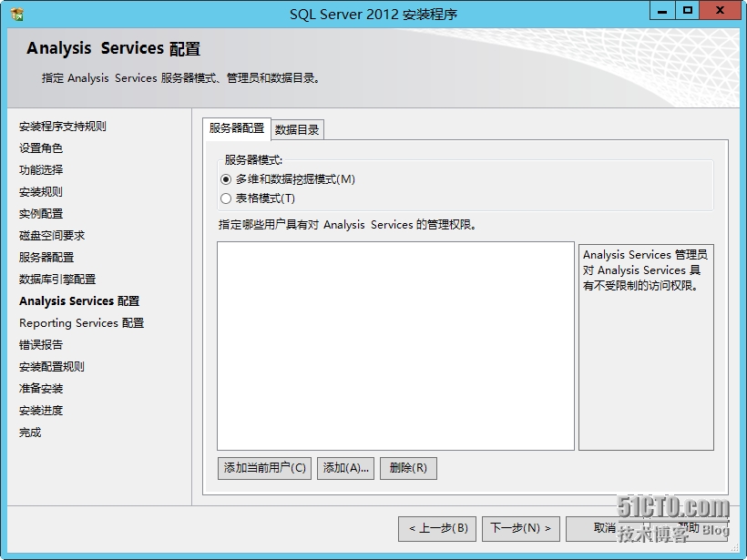Select 完成 step in sidebar
Viewport: 747px width, 560px height.
[x=30, y=433]
